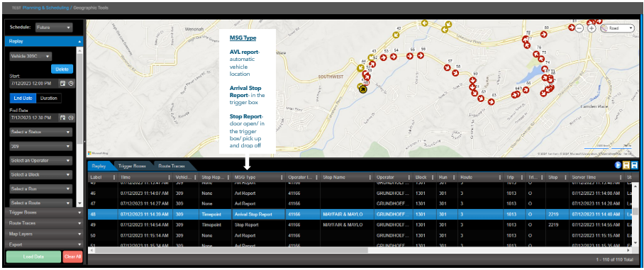Open calendar picker for Start date

63,84
